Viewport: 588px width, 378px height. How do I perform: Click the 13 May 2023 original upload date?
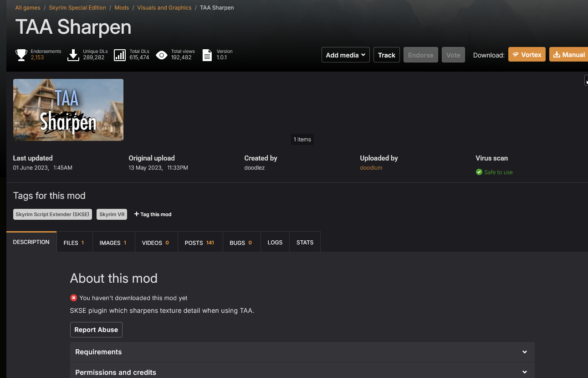tap(158, 168)
